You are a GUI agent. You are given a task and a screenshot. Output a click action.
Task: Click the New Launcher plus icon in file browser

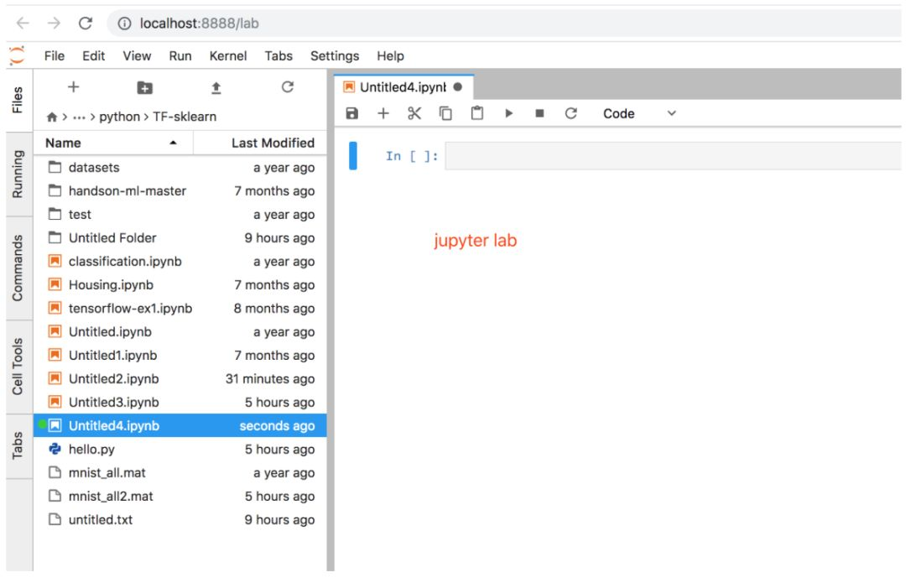(x=73, y=87)
